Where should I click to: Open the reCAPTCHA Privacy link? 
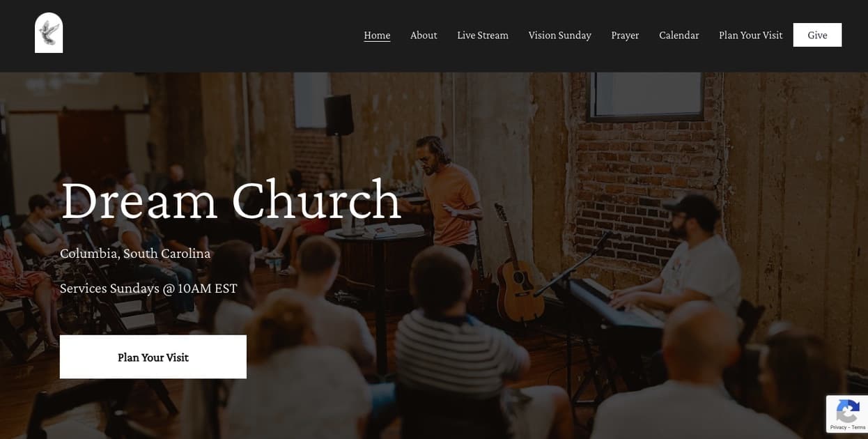(x=837, y=427)
